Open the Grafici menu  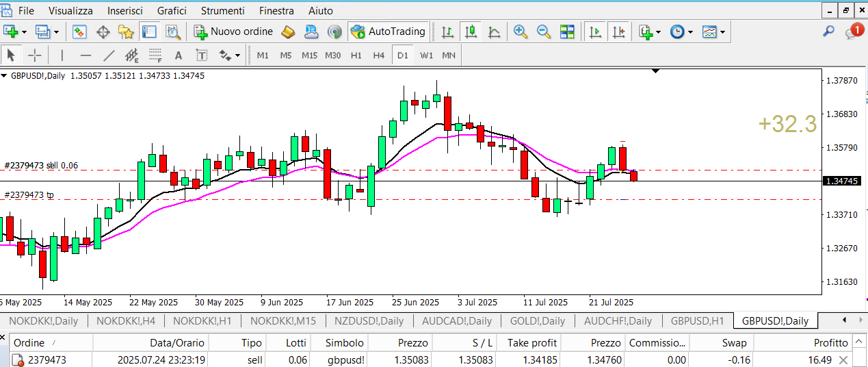[x=172, y=11]
